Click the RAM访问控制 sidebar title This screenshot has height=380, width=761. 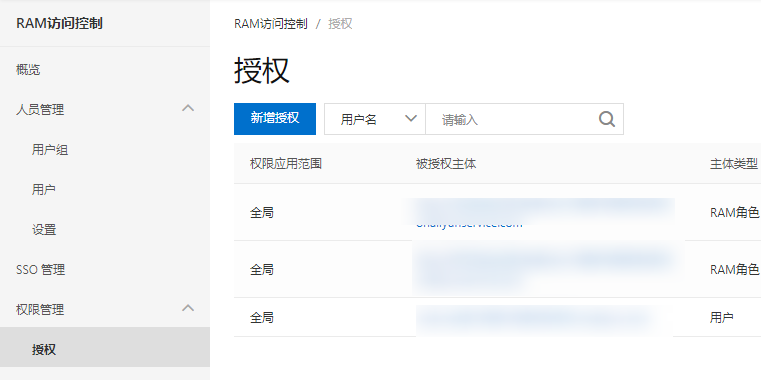click(59, 23)
